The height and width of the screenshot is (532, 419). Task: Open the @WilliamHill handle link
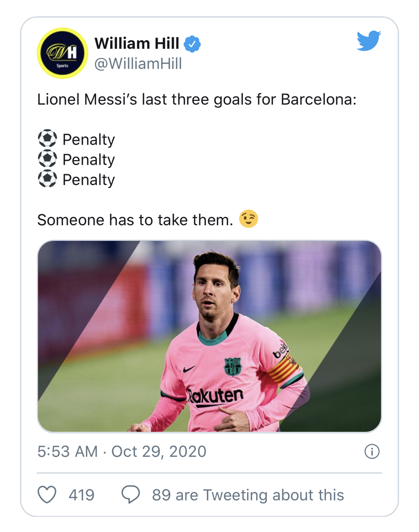pyautogui.click(x=138, y=63)
